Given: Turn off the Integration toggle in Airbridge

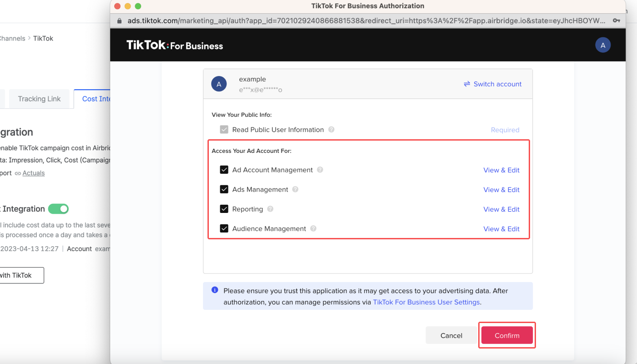Looking at the screenshot, I should click(58, 209).
